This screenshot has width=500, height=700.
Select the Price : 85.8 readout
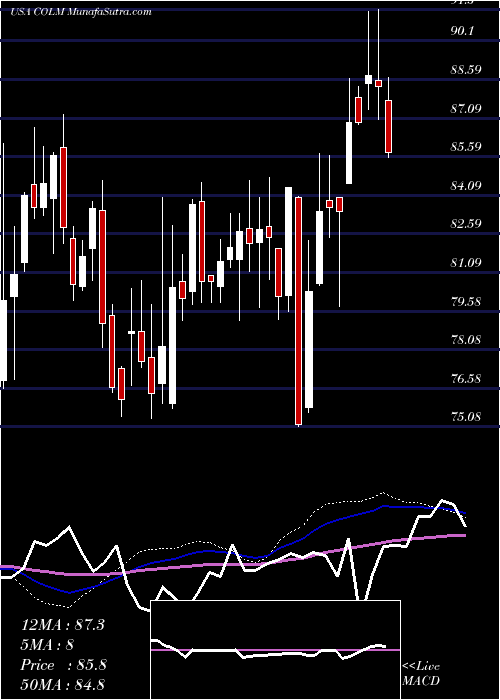click(x=63, y=665)
